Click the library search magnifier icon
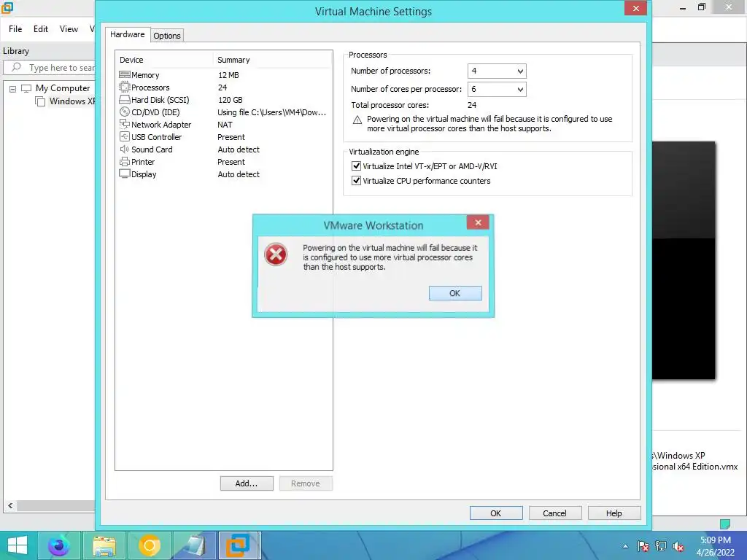The width and height of the screenshot is (747, 560). [x=16, y=67]
